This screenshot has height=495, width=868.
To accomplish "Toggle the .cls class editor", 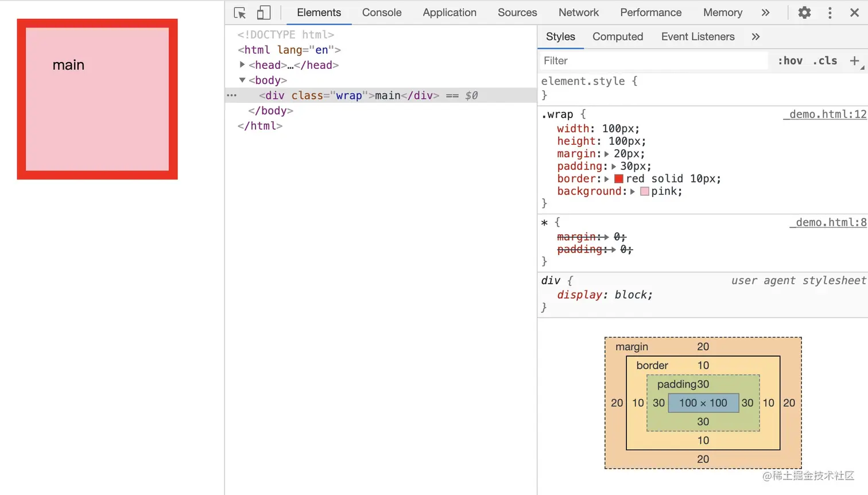I will (825, 60).
